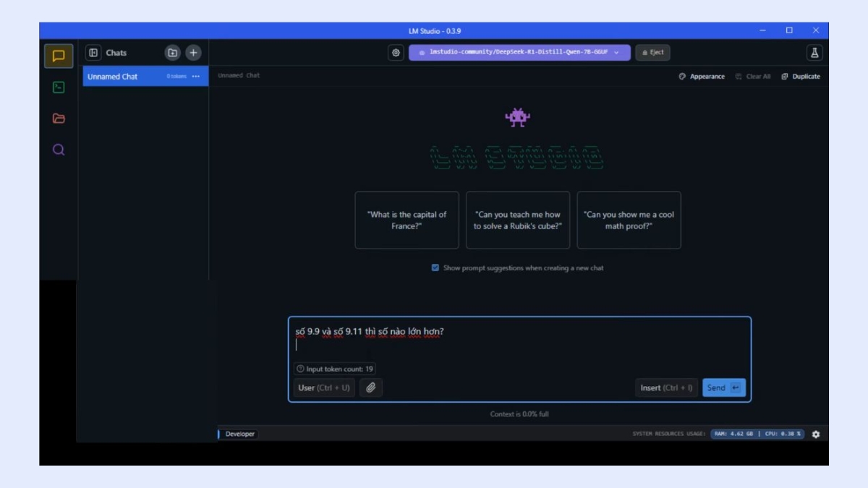868x488 pixels.
Task: Send the typed message
Action: 723,387
